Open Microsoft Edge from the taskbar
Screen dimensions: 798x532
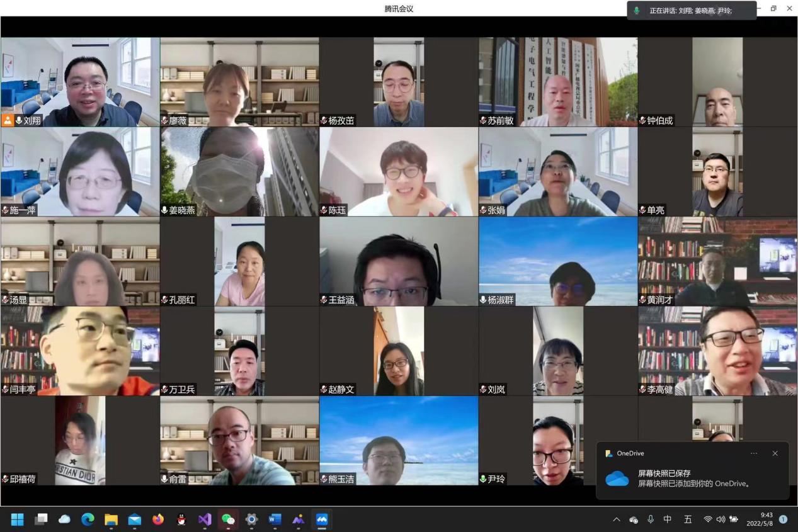[88, 519]
